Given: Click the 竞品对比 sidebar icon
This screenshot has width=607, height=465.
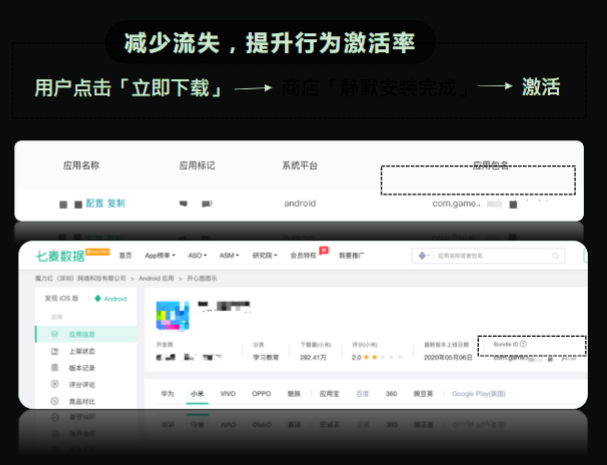Looking at the screenshot, I should (55, 401).
